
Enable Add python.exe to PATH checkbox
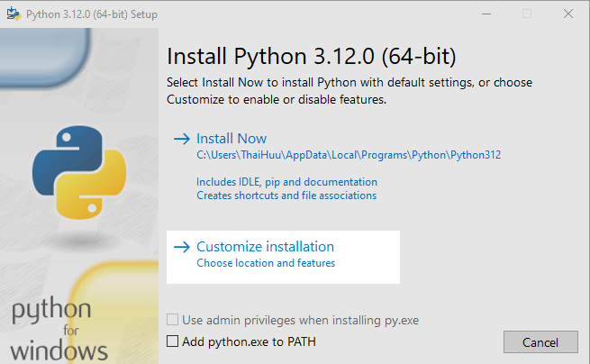point(172,341)
